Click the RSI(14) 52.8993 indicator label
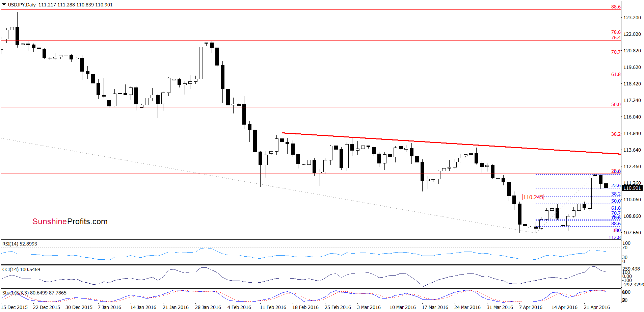The width and height of the screenshot is (644, 312). coord(20,244)
